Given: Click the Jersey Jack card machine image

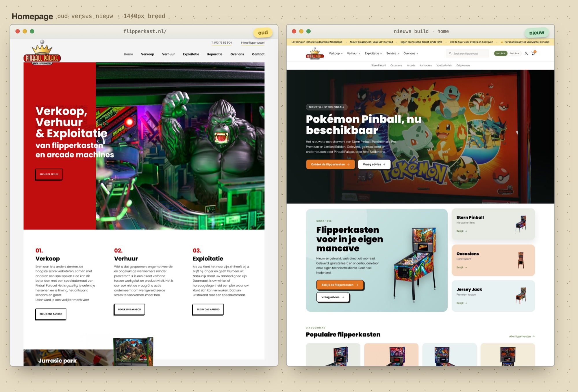Looking at the screenshot, I should click(521, 296).
